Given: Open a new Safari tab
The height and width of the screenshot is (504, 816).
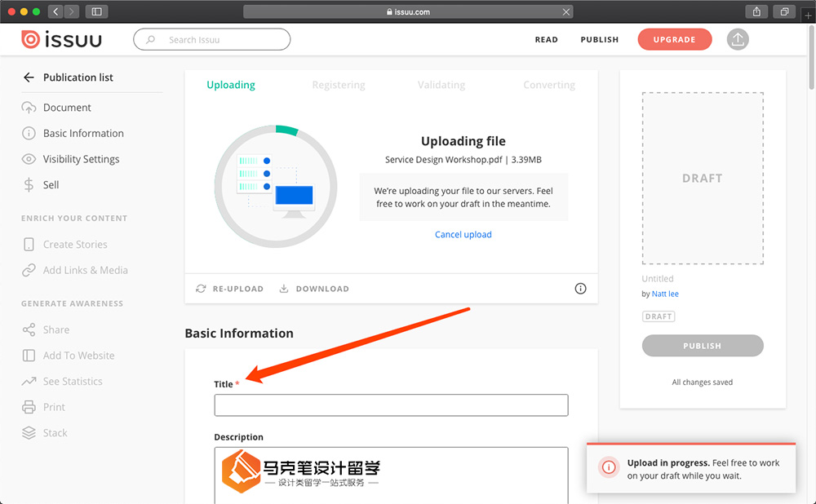Looking at the screenshot, I should click(x=808, y=15).
